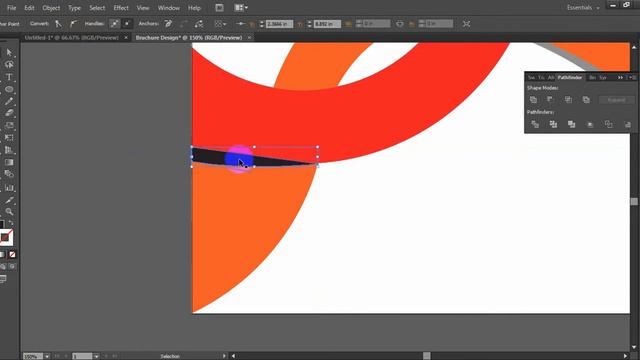Image resolution: width=640 pixels, height=360 pixels.
Task: Hide handles for multiple selected anchors
Action: [x=127, y=24]
